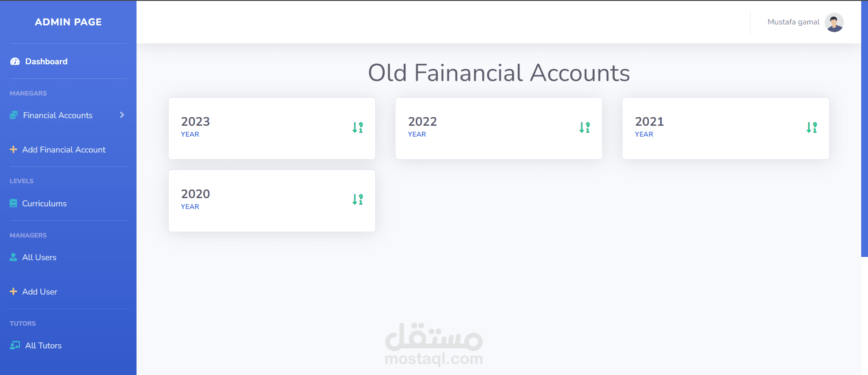The image size is (868, 375).
Task: Click the sort icon on the 2023 card
Action: coord(358,128)
